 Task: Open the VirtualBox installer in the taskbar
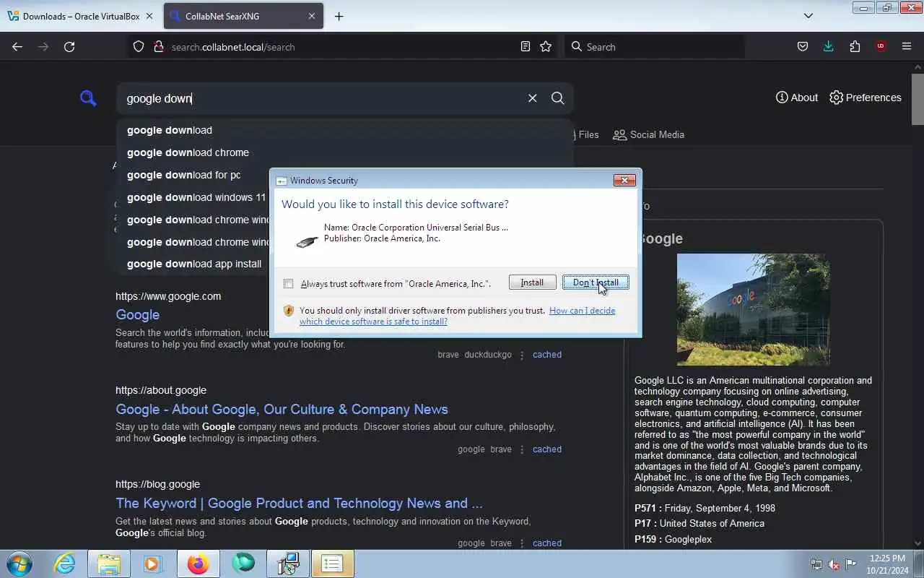coord(288,564)
